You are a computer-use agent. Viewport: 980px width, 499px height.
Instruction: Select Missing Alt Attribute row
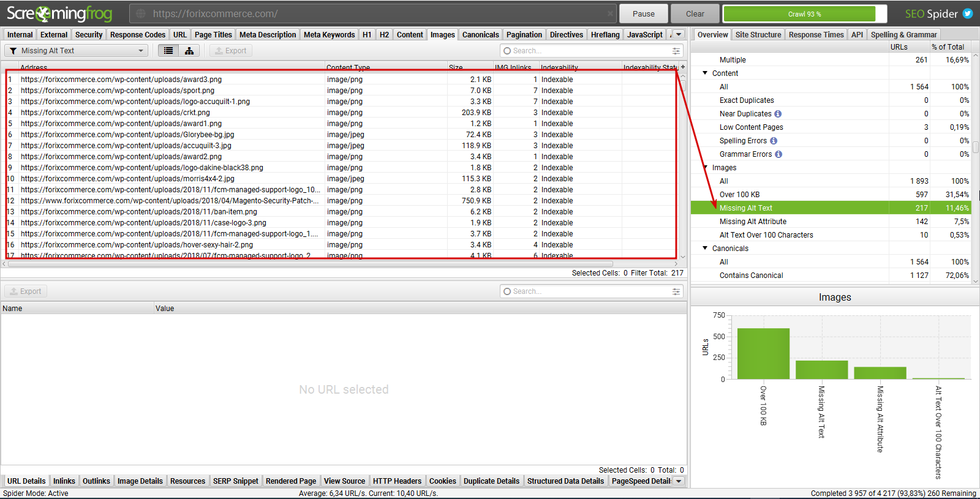[x=831, y=222]
